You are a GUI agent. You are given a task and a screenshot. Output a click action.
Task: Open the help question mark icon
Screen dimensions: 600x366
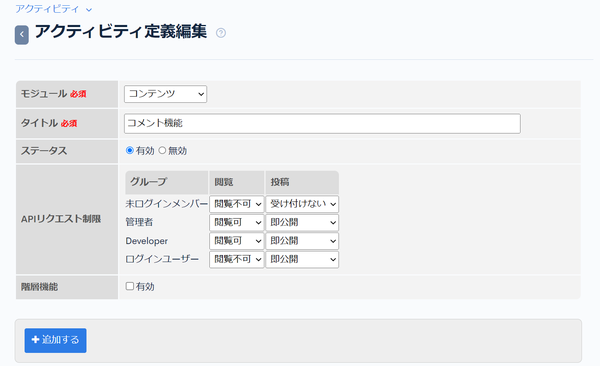pyautogui.click(x=221, y=33)
